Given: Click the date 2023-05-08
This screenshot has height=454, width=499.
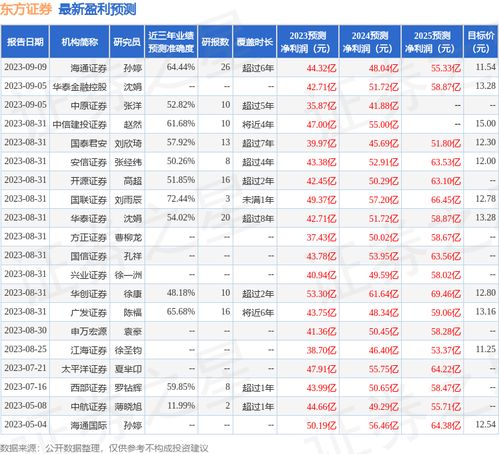Looking at the screenshot, I should click(25, 406).
